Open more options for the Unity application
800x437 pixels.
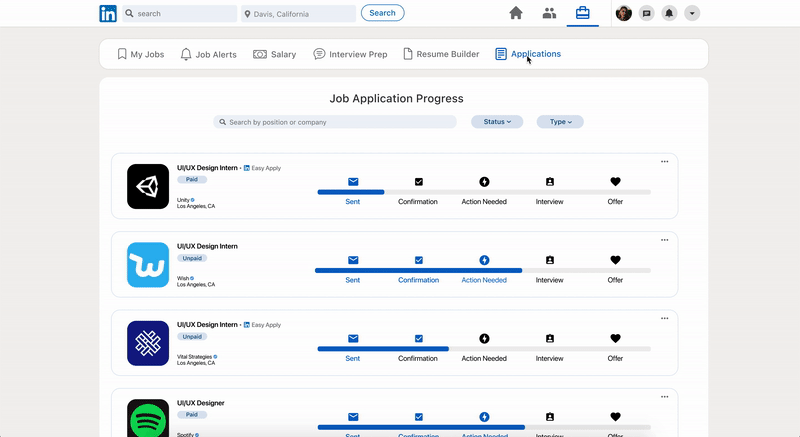(x=664, y=162)
